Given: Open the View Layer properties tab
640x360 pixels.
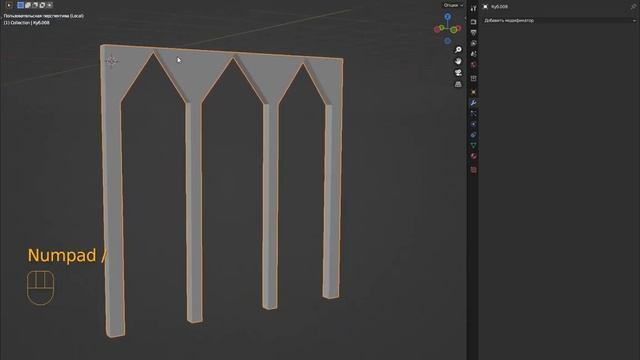Looking at the screenshot, I should pyautogui.click(x=473, y=43).
